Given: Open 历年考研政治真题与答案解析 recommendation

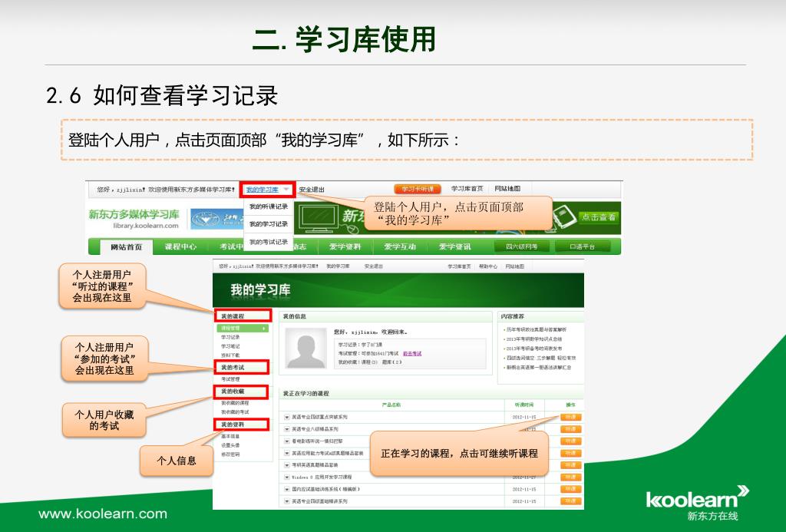Looking at the screenshot, I should [x=537, y=330].
